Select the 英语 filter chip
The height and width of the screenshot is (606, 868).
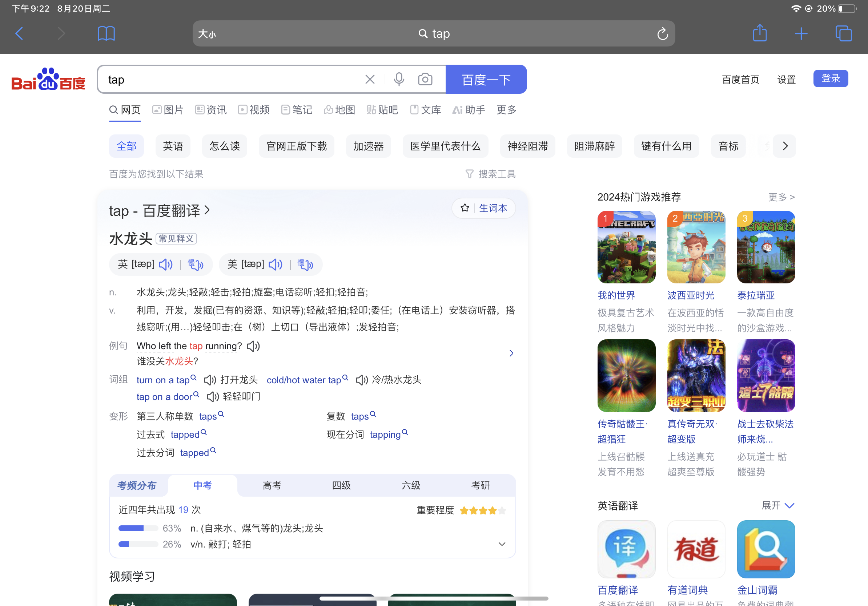pyautogui.click(x=173, y=146)
